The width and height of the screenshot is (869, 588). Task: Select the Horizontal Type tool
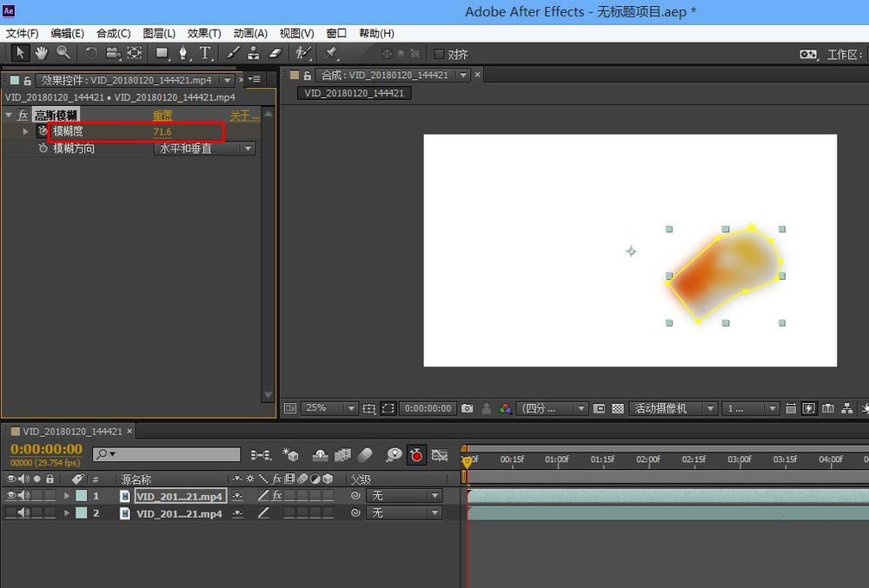(205, 54)
